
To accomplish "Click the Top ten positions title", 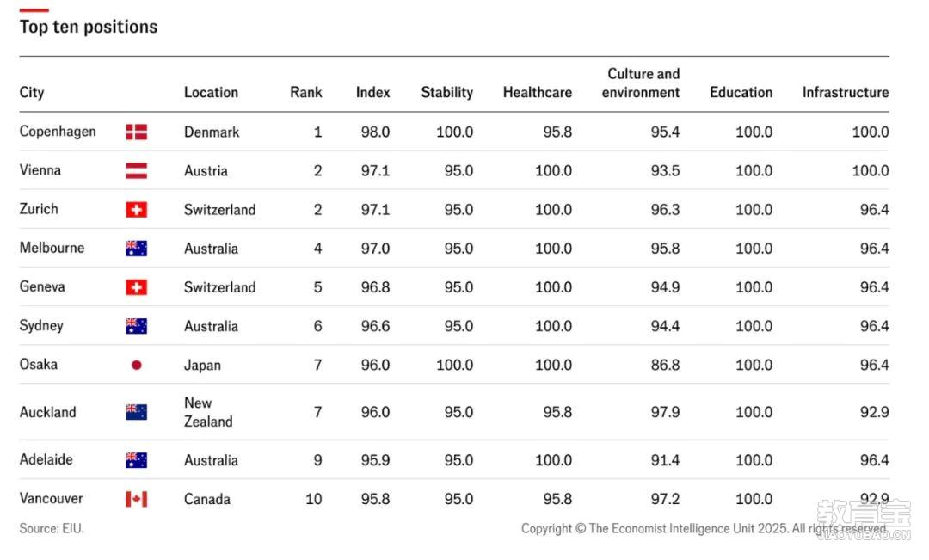I will point(89,27).
